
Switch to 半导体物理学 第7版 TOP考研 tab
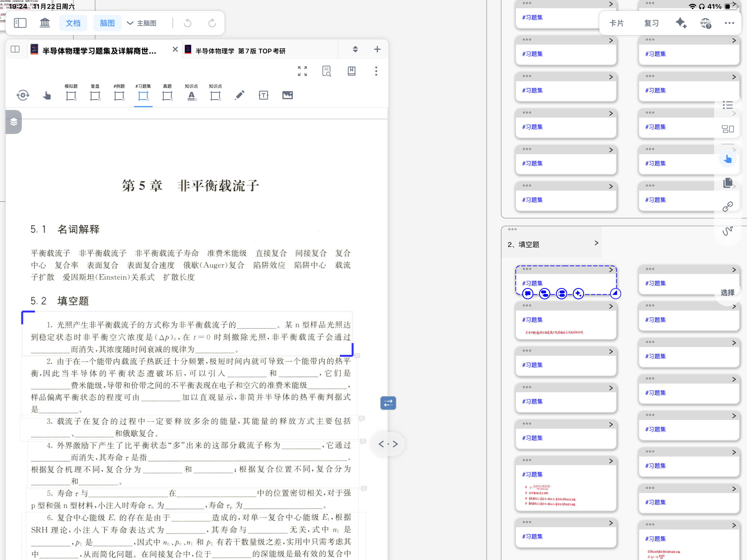(240, 51)
